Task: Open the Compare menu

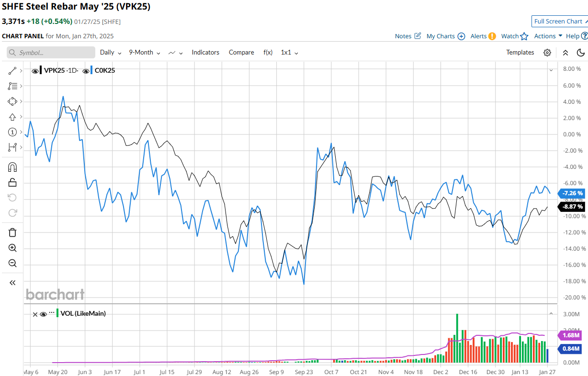Action: pos(241,53)
